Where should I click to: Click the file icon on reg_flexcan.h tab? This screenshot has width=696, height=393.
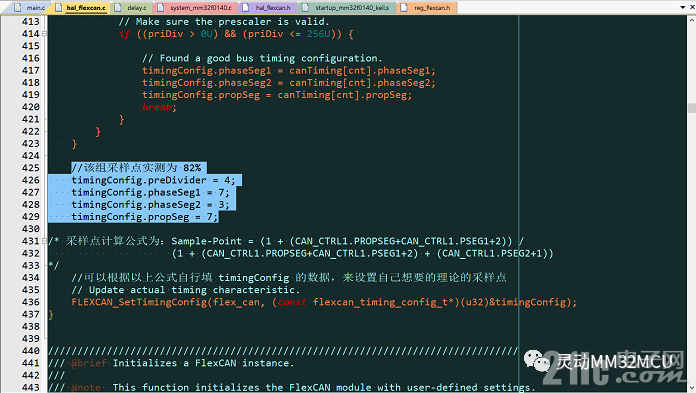404,8
